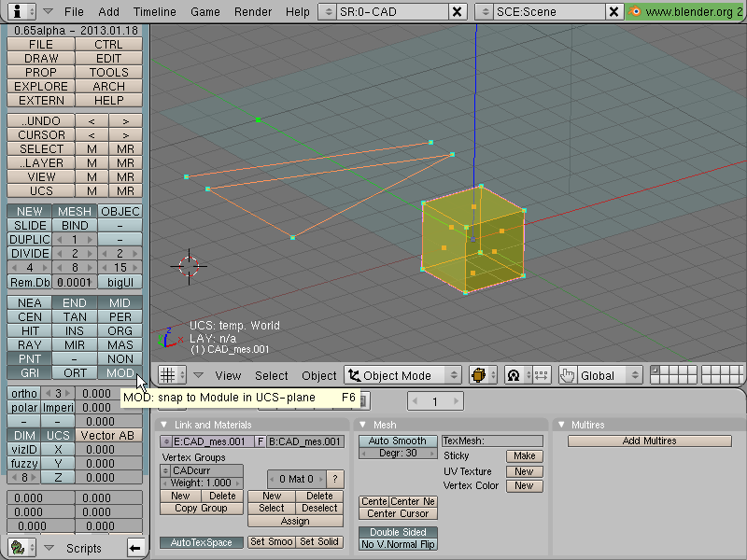The height and width of the screenshot is (560, 747).
Task: Click the info window type icon
Action: coord(18,11)
